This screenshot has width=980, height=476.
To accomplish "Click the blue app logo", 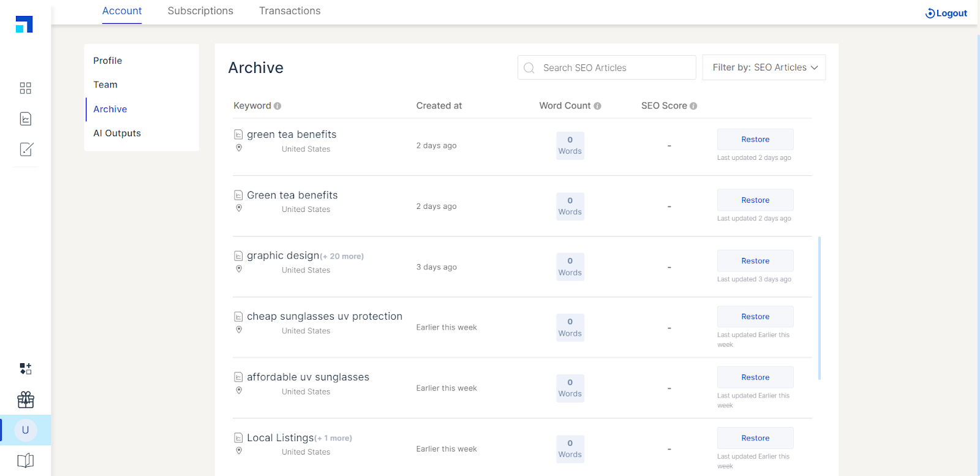I will pyautogui.click(x=24, y=25).
